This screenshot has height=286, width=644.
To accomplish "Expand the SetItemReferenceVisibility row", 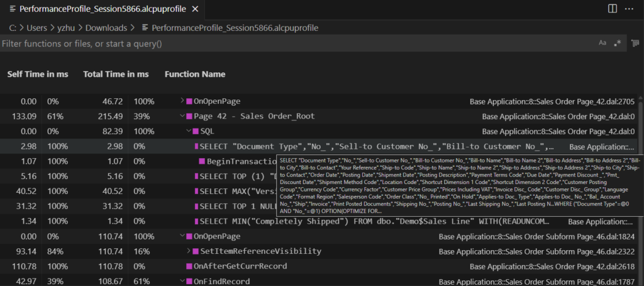I will tap(188, 251).
